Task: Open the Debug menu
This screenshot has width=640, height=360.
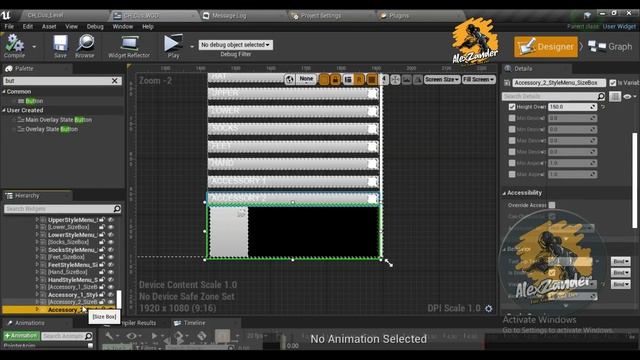Action: (x=95, y=27)
